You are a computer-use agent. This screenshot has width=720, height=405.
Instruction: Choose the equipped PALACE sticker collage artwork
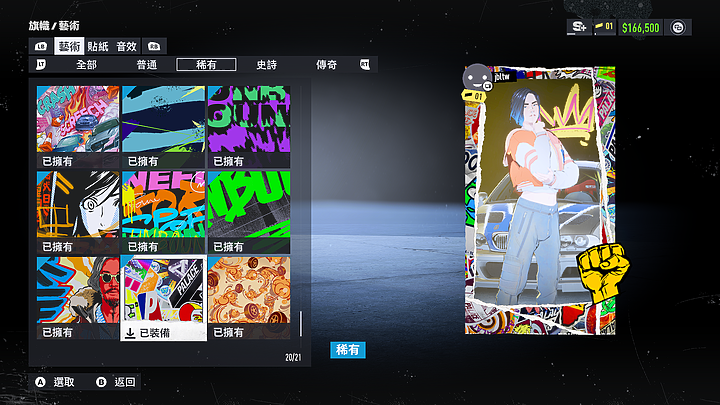coord(163,298)
